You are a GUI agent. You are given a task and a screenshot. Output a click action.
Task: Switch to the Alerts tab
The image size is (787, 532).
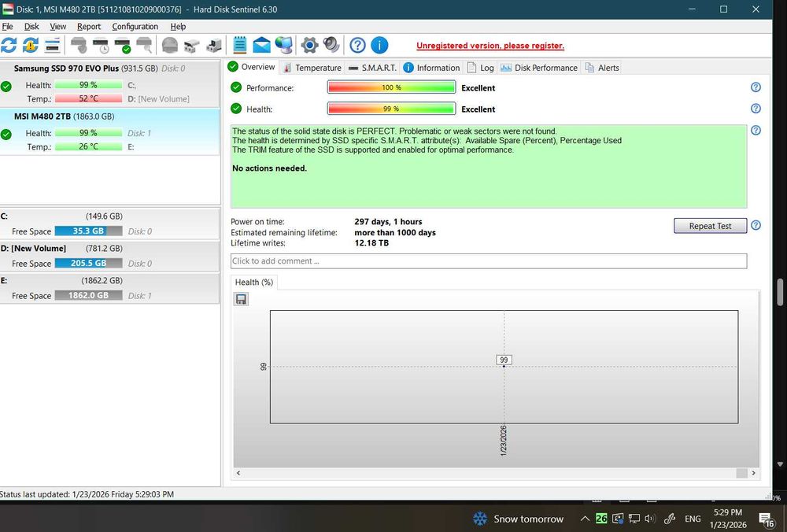point(602,68)
